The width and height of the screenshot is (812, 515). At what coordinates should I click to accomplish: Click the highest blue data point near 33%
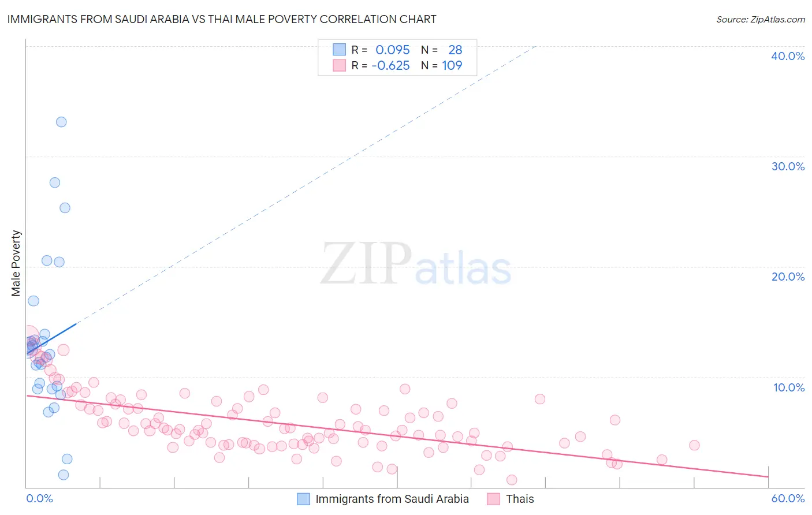(61, 122)
